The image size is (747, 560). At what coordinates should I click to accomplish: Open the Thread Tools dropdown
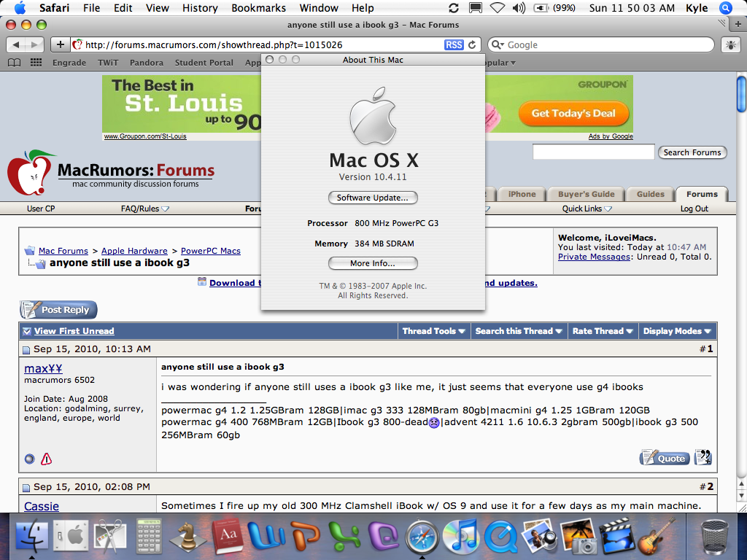coord(433,331)
